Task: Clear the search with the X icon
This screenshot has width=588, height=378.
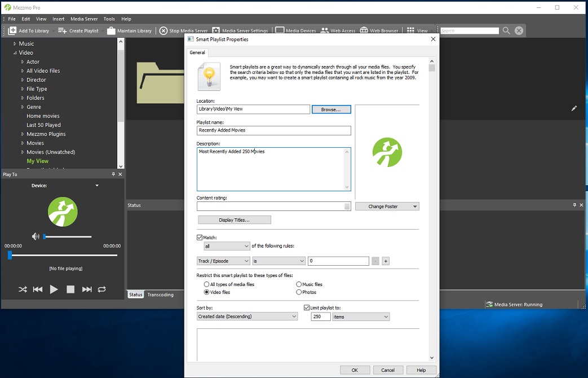Action: click(x=519, y=31)
